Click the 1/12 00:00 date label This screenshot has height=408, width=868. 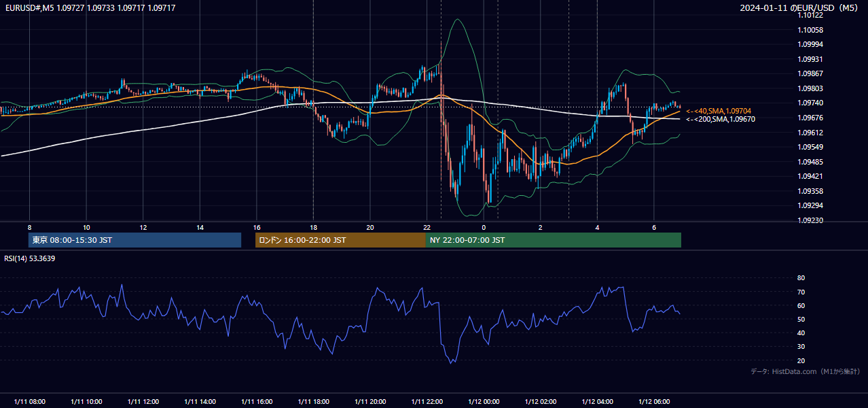(x=484, y=402)
